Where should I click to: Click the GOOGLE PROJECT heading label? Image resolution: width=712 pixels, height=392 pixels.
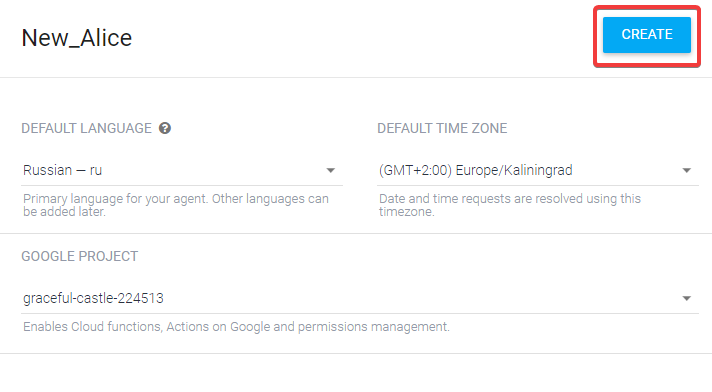point(79,257)
